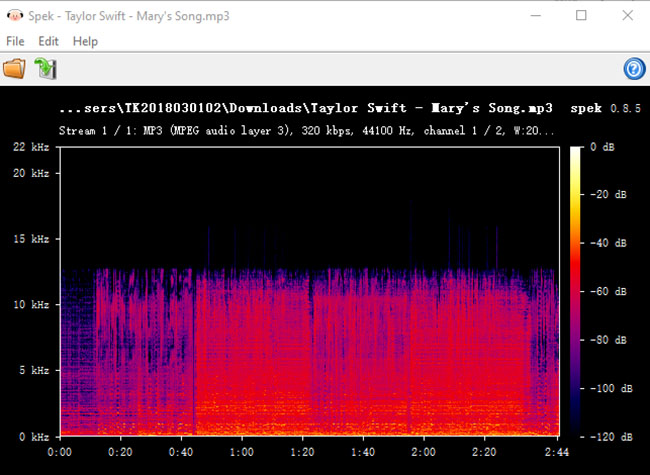Open the Help menu

coord(85,41)
